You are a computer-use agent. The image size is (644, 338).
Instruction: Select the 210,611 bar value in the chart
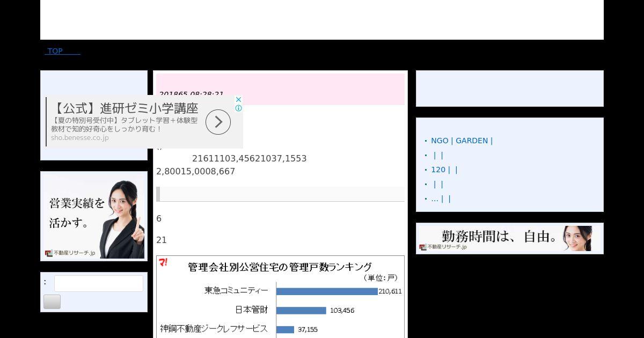390,291
